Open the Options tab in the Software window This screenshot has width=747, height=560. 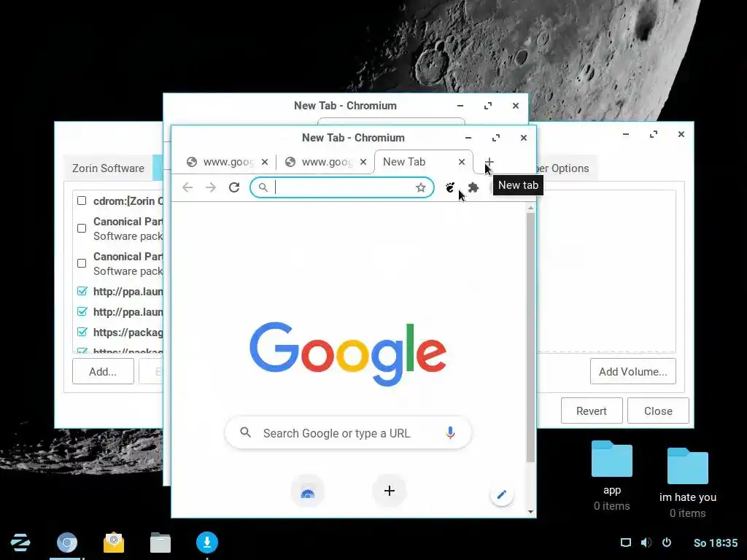[x=566, y=168]
